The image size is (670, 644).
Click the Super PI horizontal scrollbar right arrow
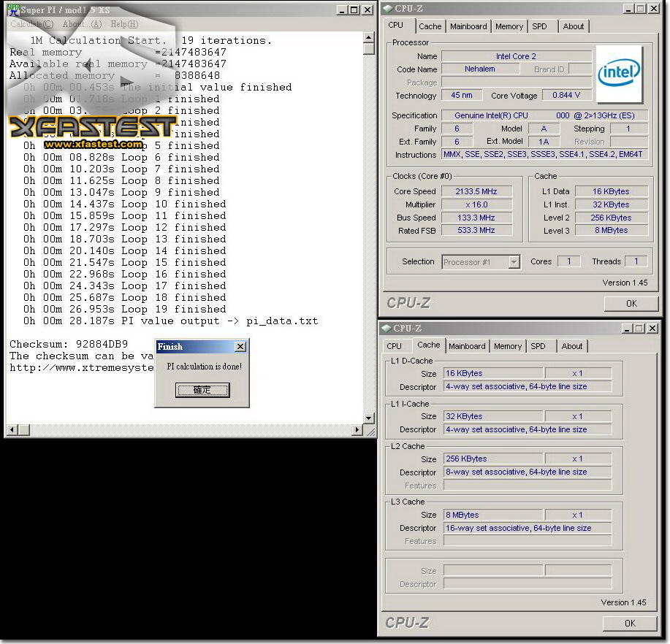point(358,430)
